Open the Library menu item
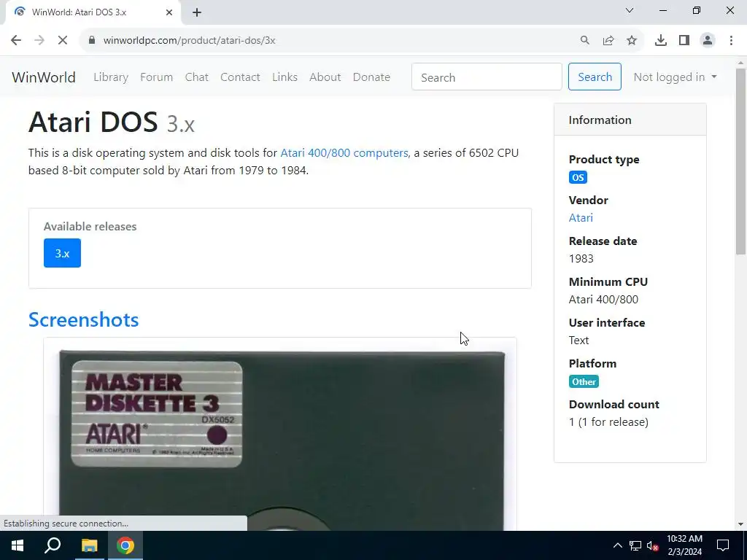This screenshot has width=747, height=560. (x=111, y=77)
